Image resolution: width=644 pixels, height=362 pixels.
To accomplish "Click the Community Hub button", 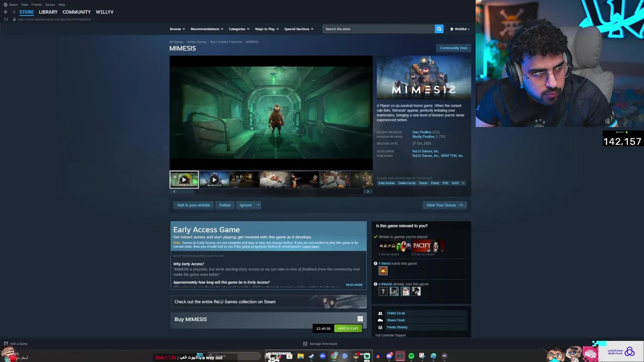I will coord(453,48).
